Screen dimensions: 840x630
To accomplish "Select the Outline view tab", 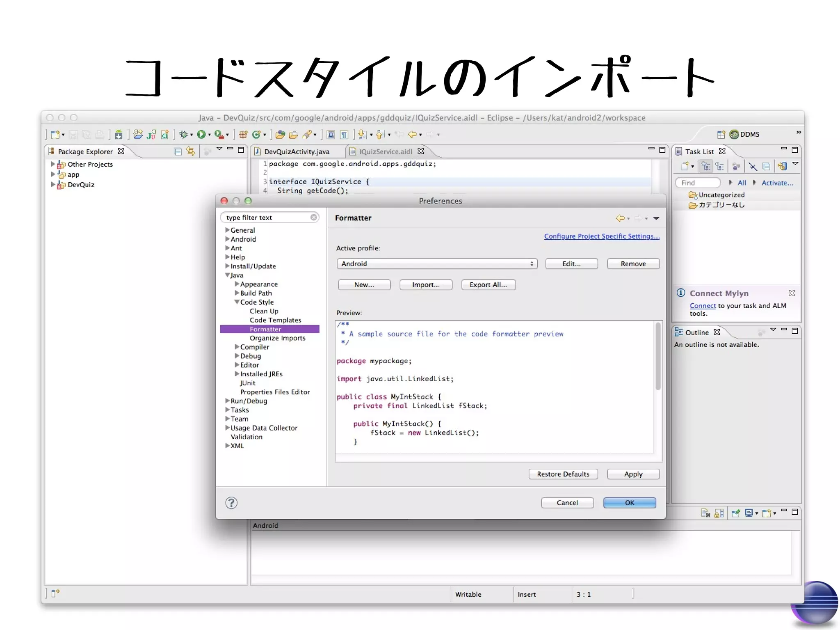I will tap(697, 332).
